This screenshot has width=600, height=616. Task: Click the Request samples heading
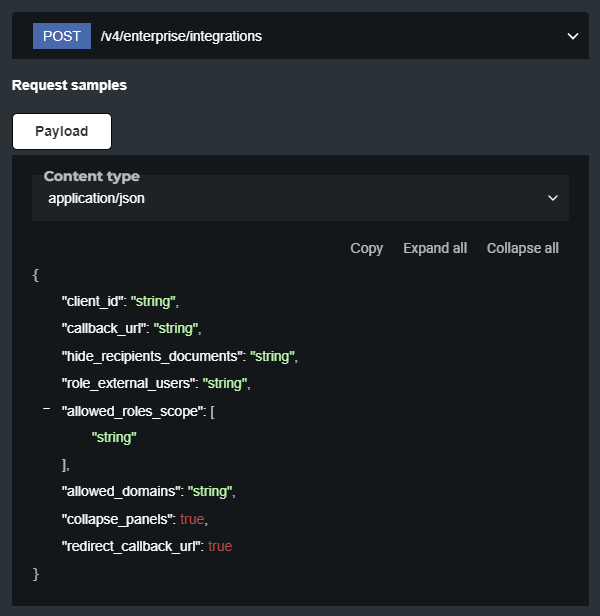(69, 85)
